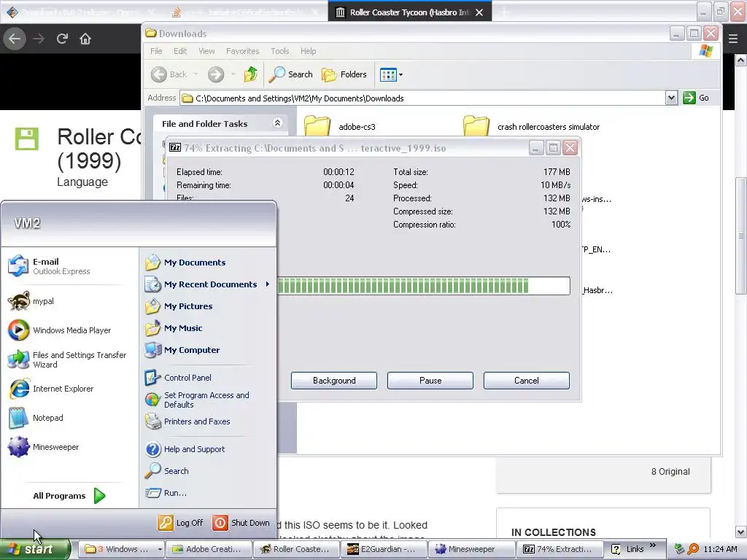The image size is (747, 560).
Task: Toggle Folders pane in Explorer toolbar
Action: (344, 74)
